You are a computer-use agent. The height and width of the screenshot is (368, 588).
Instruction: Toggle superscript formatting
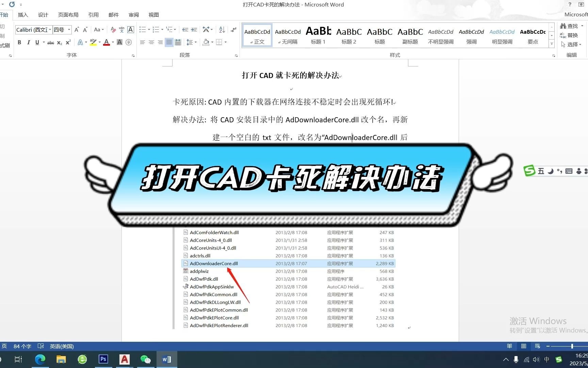(68, 42)
